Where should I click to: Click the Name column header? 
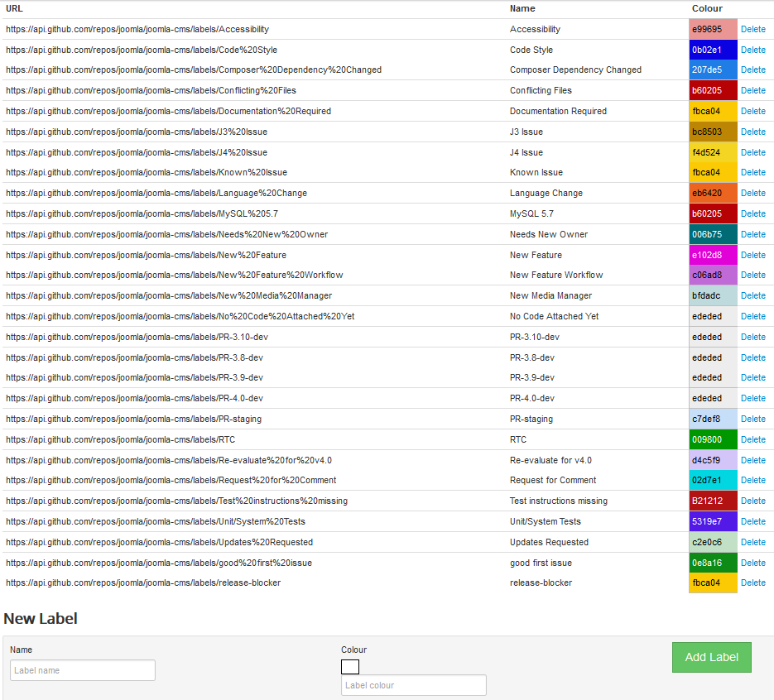pyautogui.click(x=522, y=8)
